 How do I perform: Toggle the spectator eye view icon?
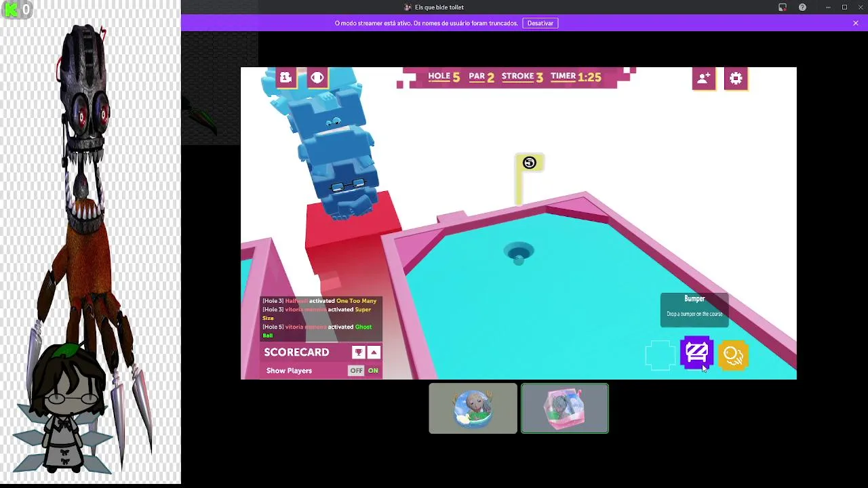[x=317, y=78]
